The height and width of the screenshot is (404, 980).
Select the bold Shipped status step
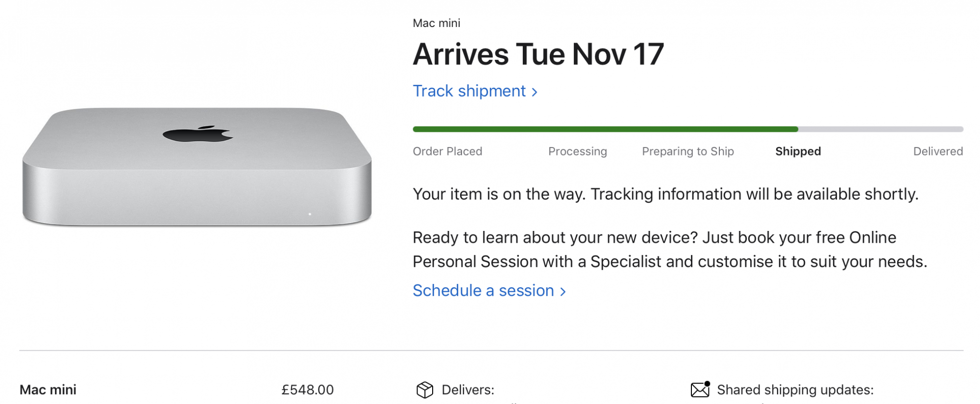coord(798,151)
